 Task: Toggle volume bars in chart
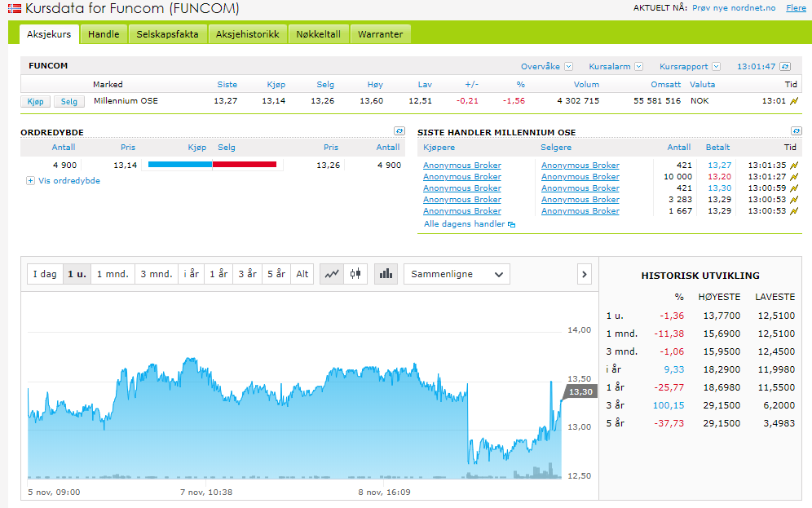[386, 274]
